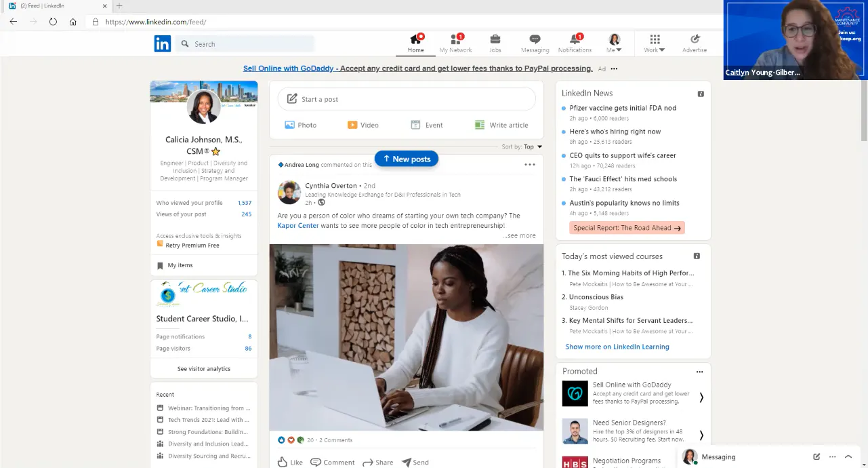
Task: Reload the page with browser refresh button
Action: pos(53,22)
